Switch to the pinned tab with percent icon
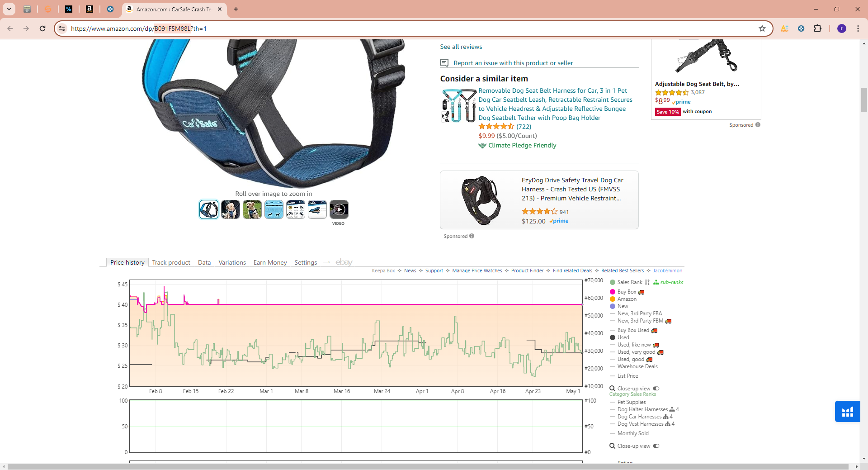Image resolution: width=868 pixels, height=470 pixels. tap(69, 9)
